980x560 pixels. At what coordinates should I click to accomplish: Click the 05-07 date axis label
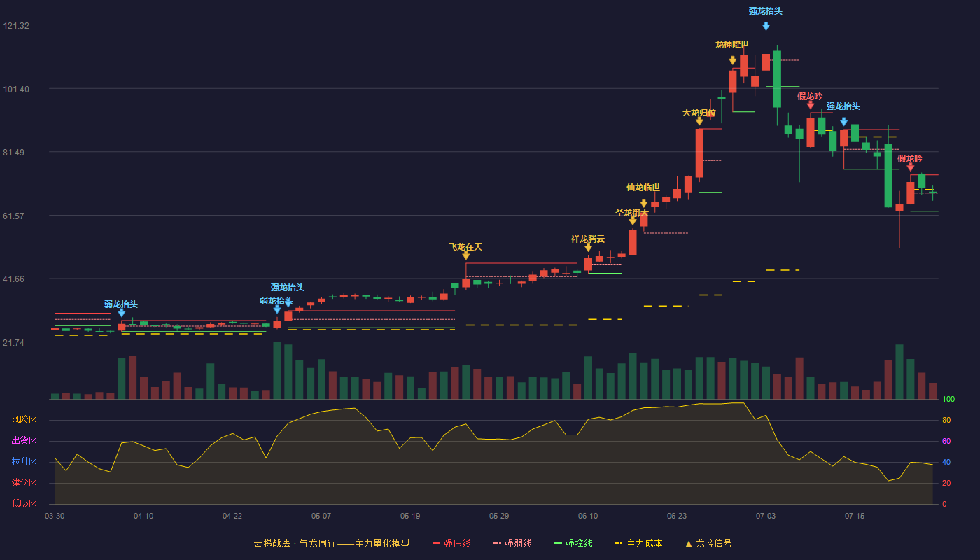click(321, 516)
